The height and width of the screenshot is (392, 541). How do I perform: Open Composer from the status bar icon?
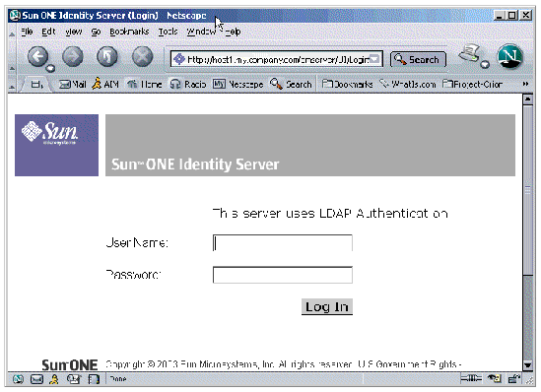point(74,379)
